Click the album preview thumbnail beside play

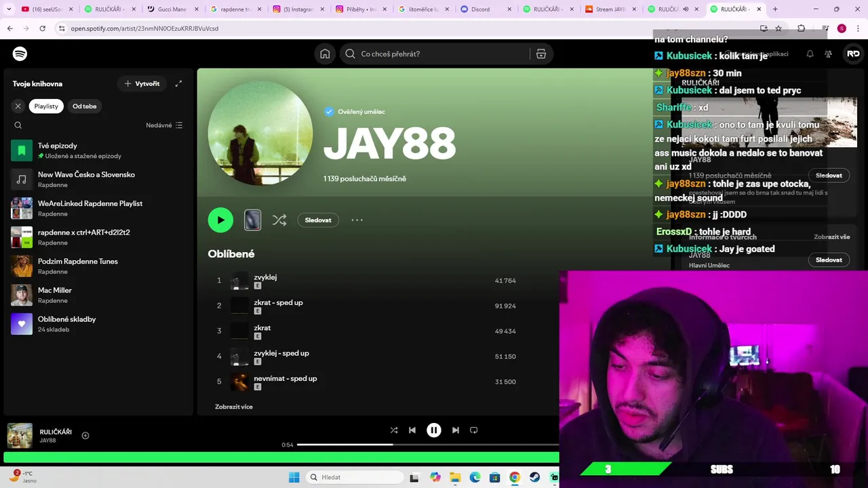pos(252,220)
